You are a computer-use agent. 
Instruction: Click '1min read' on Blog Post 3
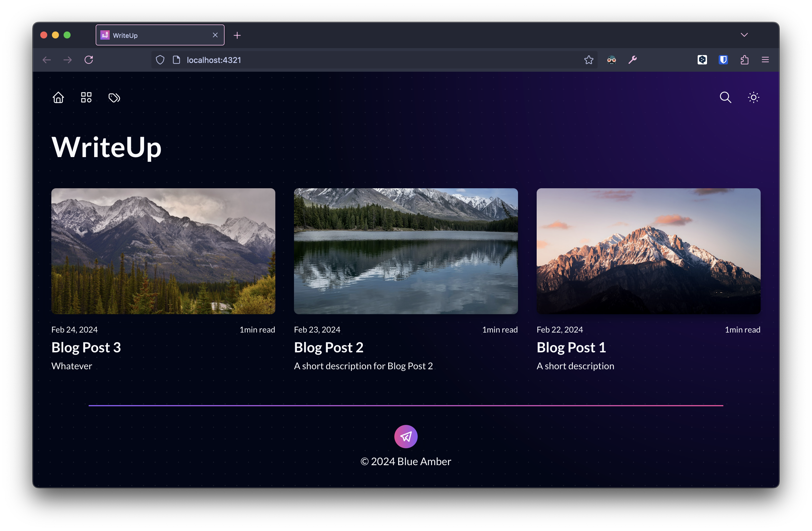257,330
